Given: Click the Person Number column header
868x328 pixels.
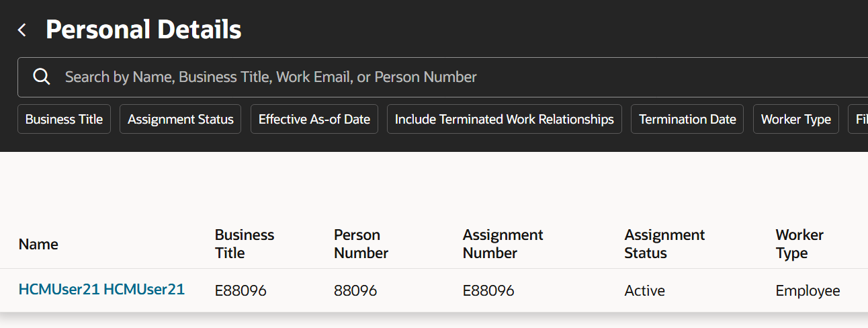Looking at the screenshot, I should [x=361, y=244].
